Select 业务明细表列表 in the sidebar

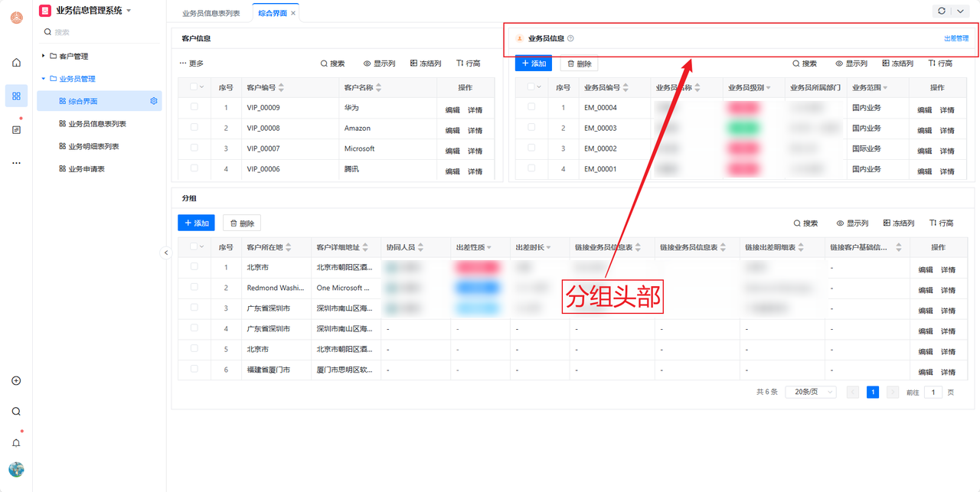[x=93, y=146]
